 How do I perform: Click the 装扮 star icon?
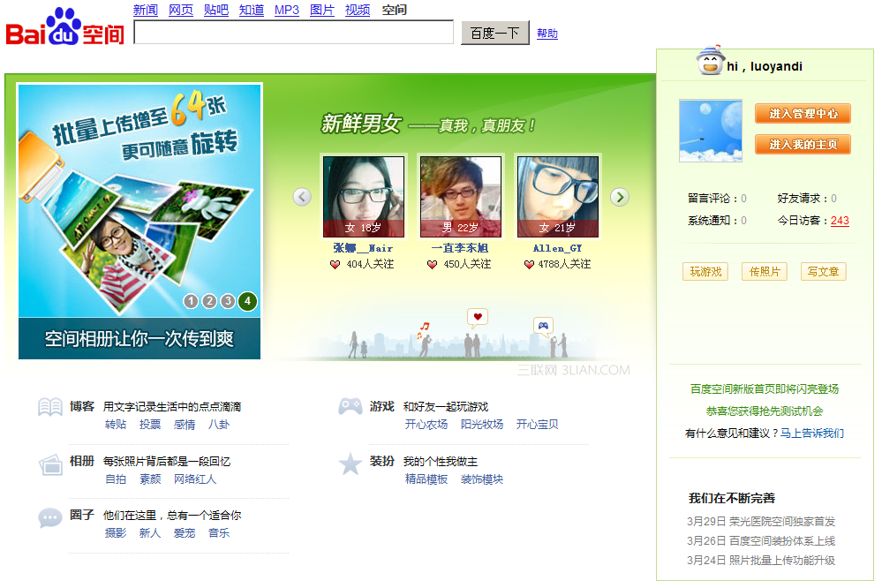350,464
